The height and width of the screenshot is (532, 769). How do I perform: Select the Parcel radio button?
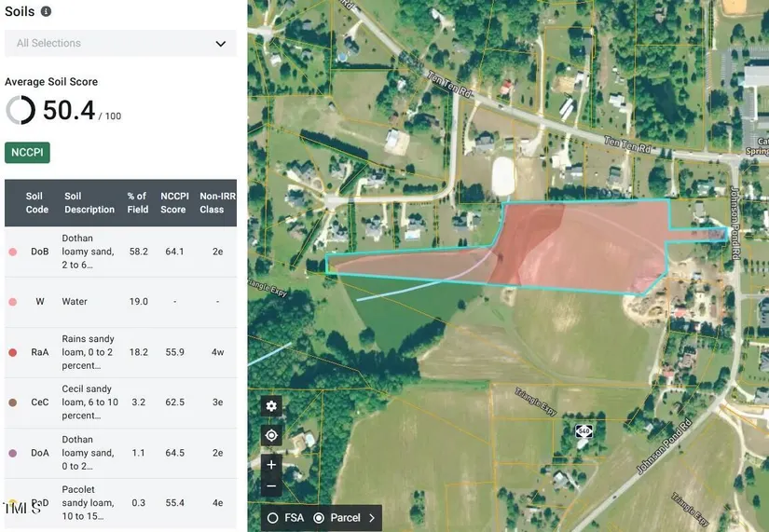point(319,518)
